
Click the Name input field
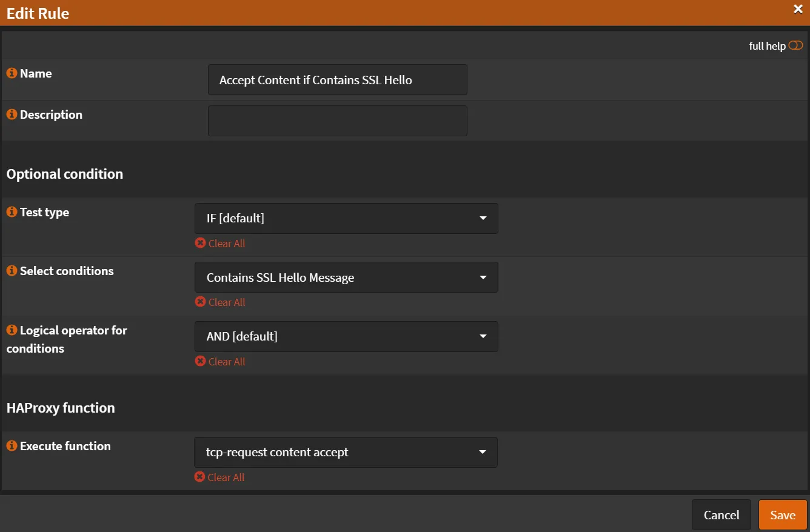click(337, 79)
